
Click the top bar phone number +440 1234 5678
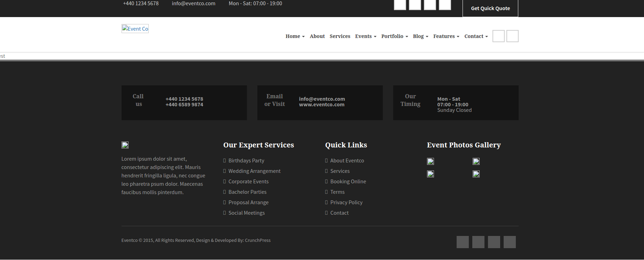[141, 3]
